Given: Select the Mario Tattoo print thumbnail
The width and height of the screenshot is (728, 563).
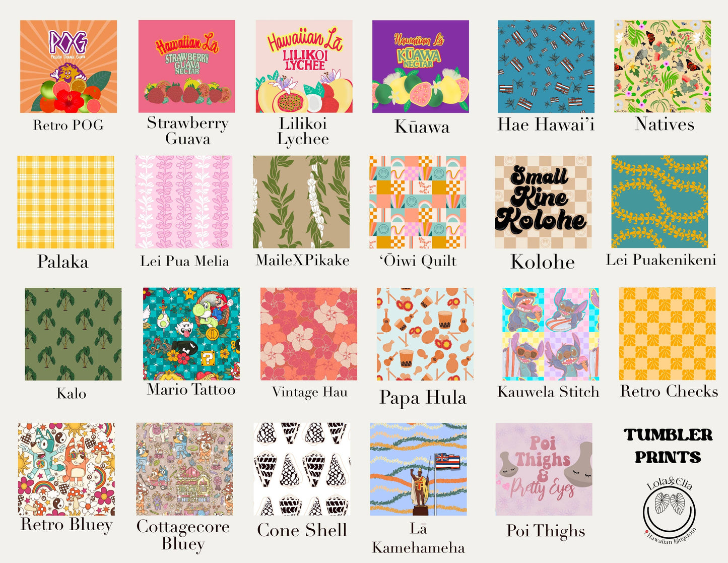Looking at the screenshot, I should 191,334.
